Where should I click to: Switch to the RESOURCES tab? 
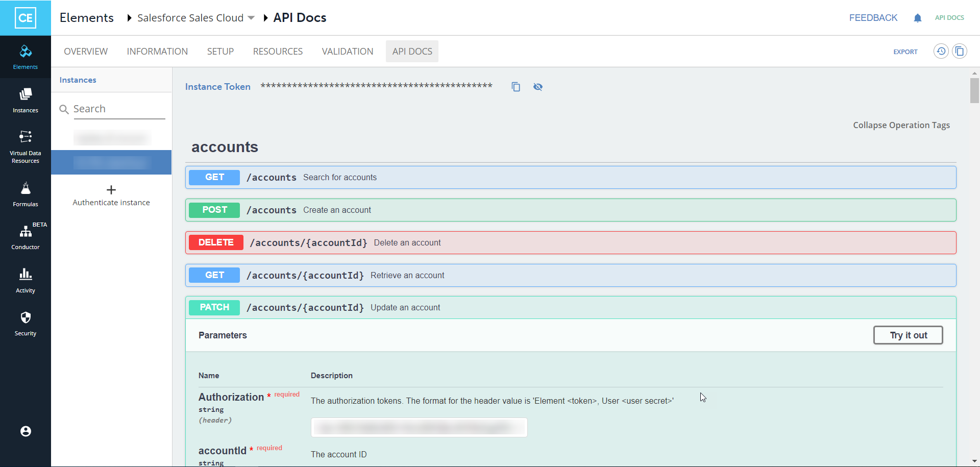(278, 51)
